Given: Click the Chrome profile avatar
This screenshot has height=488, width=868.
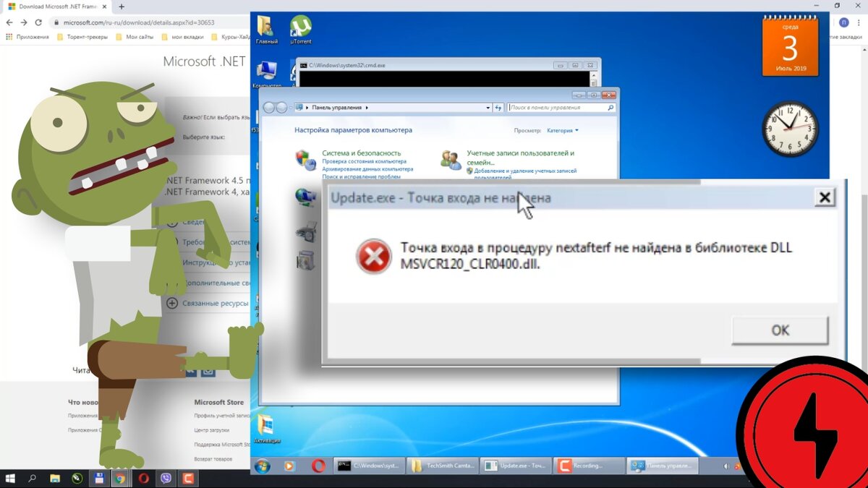Looking at the screenshot, I should (x=843, y=22).
